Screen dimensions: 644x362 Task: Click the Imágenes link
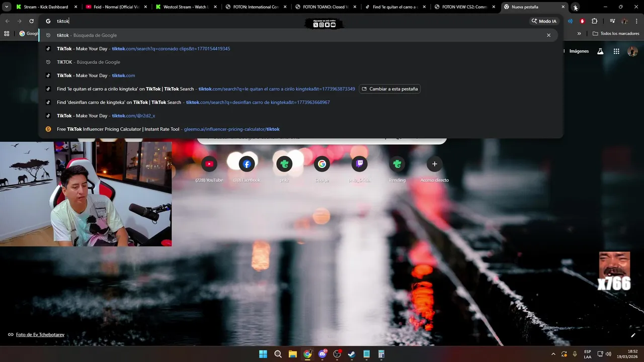coord(579,51)
